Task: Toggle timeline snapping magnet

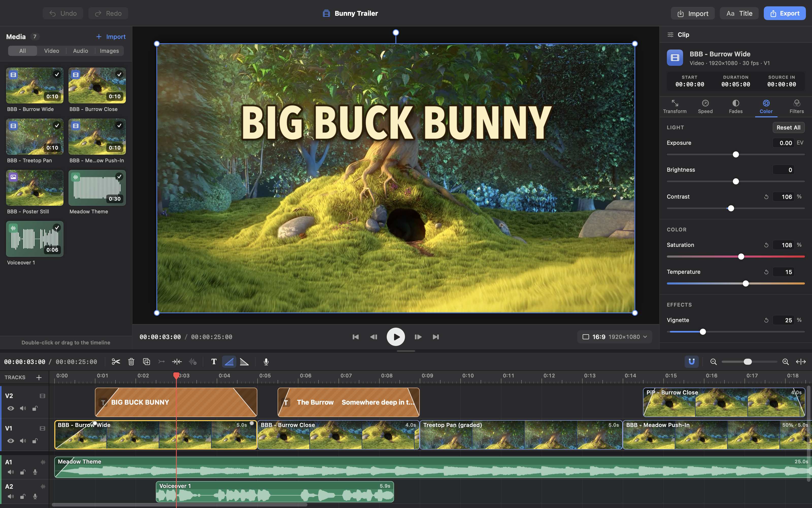Action: pyautogui.click(x=691, y=361)
